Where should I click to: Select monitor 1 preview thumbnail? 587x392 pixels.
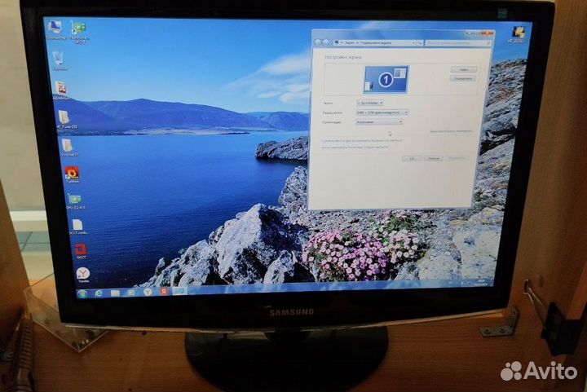[x=386, y=79]
